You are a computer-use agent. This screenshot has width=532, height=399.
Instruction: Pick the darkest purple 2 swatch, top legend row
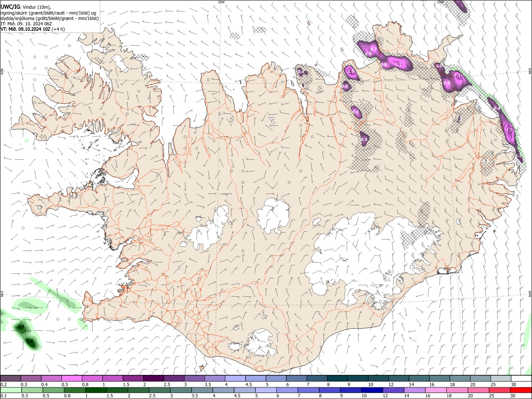click(153, 379)
